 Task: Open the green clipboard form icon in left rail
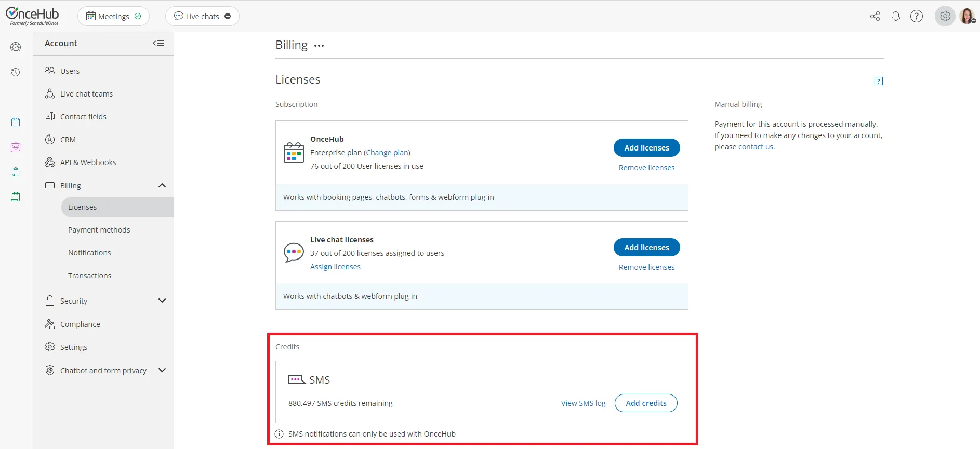16,172
